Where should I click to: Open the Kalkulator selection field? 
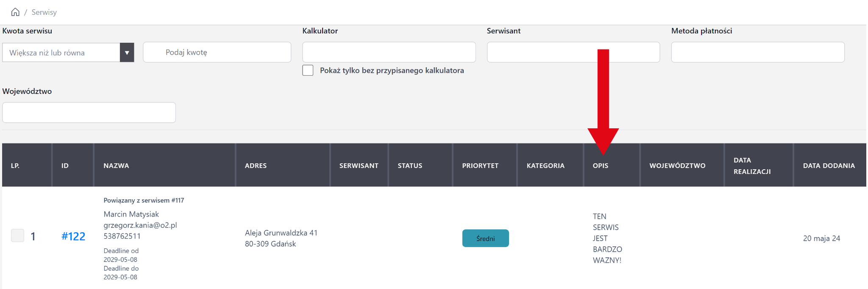tap(389, 52)
